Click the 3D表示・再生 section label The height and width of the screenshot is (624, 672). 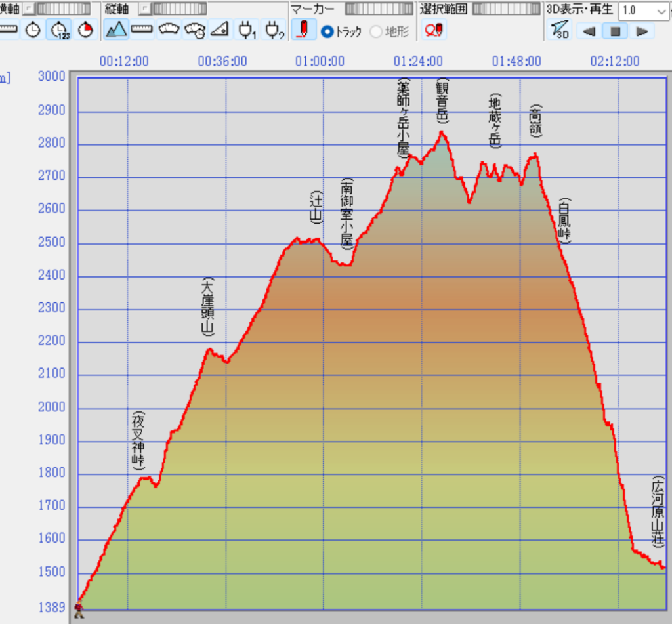(579, 9)
